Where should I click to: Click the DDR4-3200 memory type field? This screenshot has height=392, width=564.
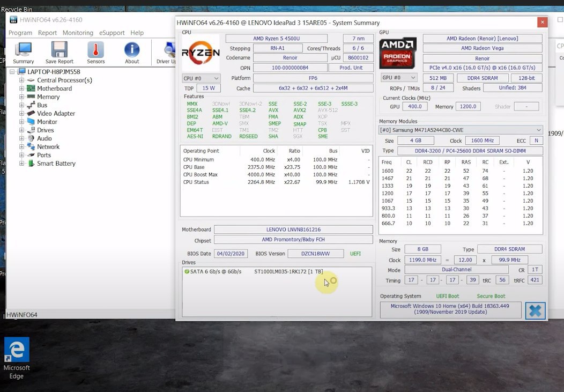tap(470, 151)
